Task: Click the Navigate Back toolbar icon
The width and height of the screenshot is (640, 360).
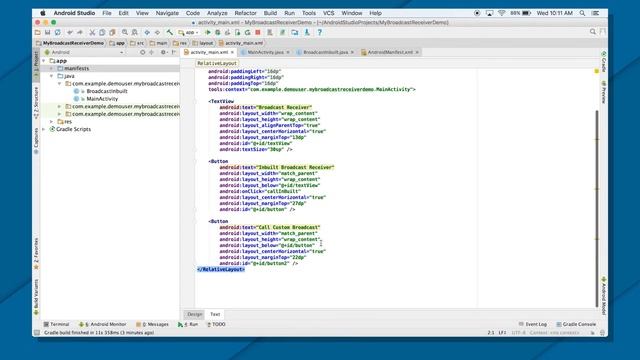Action: tap(147, 32)
